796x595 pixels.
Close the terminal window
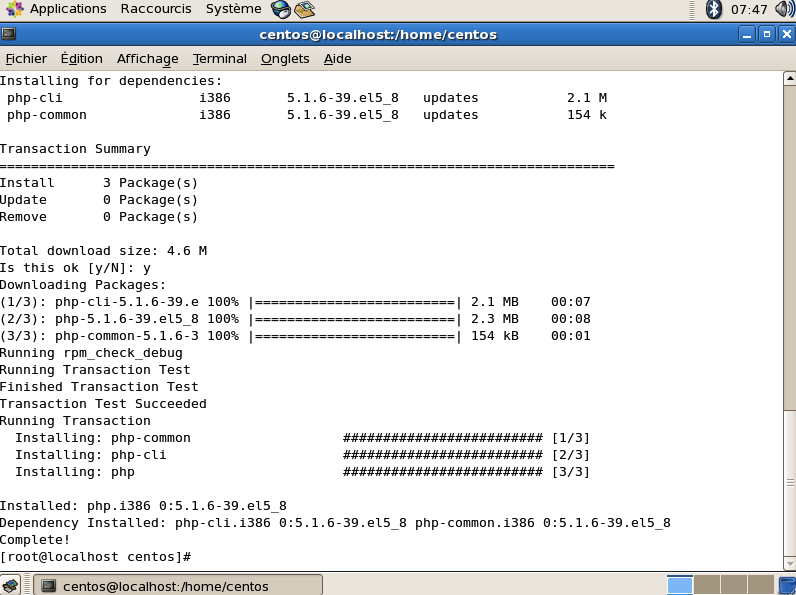[x=787, y=35]
